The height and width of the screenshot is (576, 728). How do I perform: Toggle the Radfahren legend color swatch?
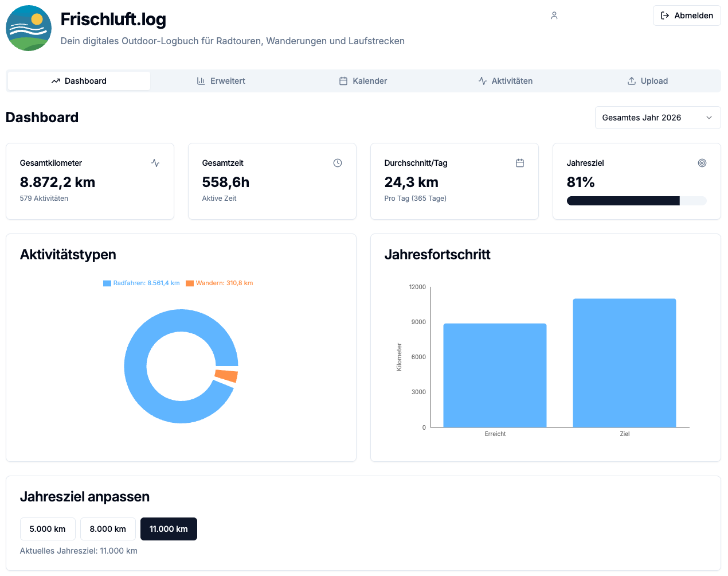pos(107,283)
